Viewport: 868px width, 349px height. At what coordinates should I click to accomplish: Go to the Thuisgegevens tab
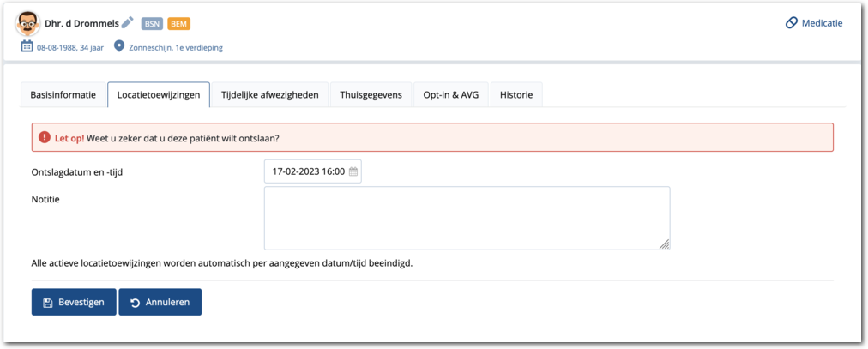(371, 95)
